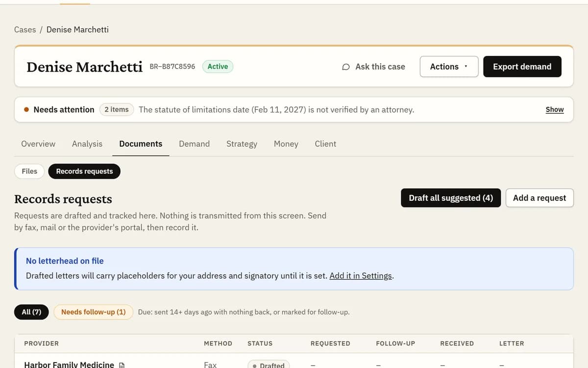
Task: Show All (7) records requests
Action: click(x=31, y=312)
